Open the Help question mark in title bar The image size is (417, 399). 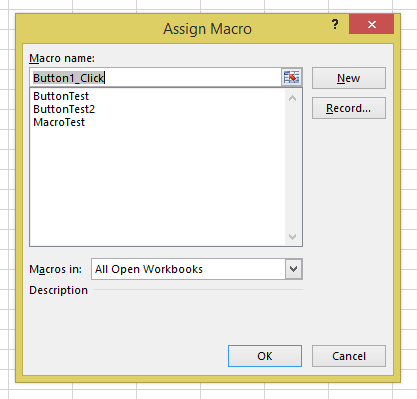click(335, 24)
